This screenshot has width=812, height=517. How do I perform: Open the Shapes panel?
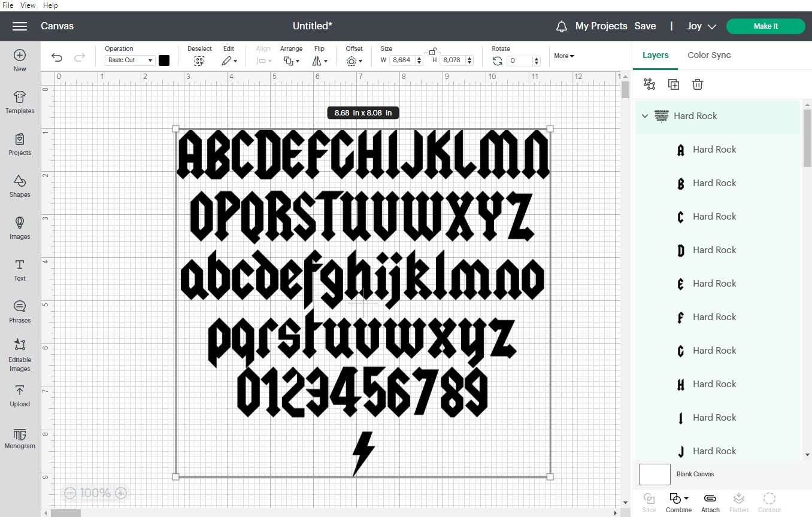pos(19,188)
